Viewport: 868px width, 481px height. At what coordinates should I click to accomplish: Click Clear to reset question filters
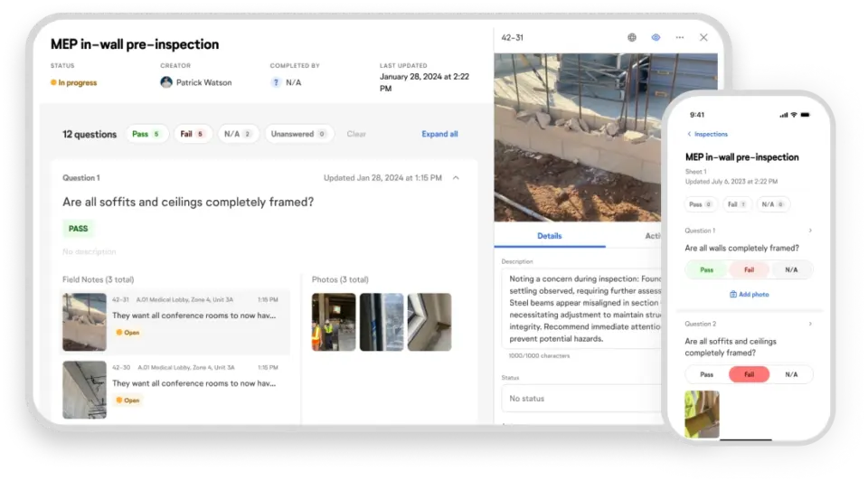point(356,134)
